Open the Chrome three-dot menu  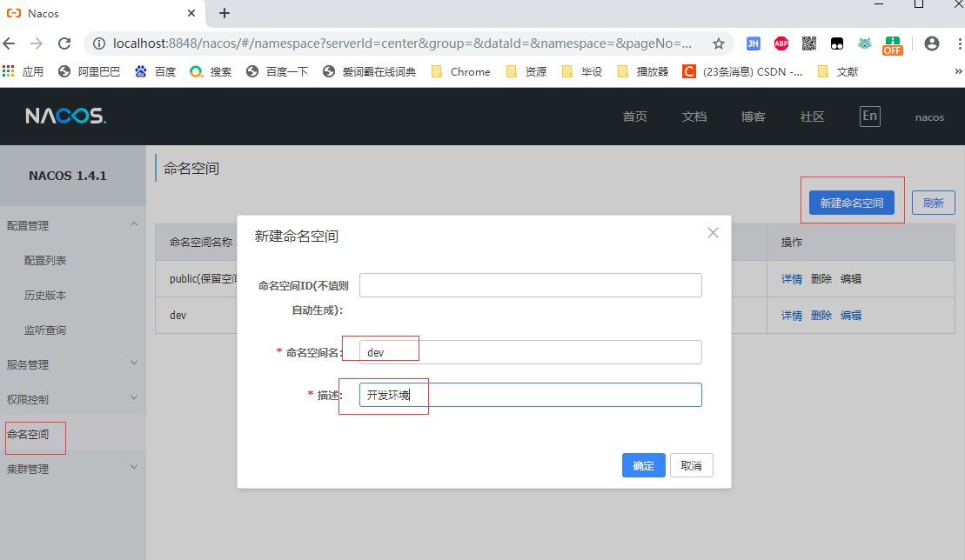(960, 43)
